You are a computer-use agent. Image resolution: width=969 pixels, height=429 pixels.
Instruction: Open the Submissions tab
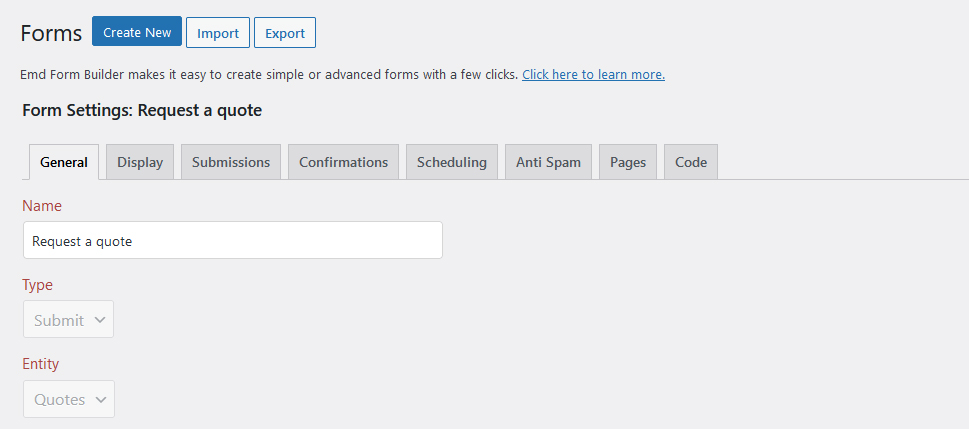[231, 162]
